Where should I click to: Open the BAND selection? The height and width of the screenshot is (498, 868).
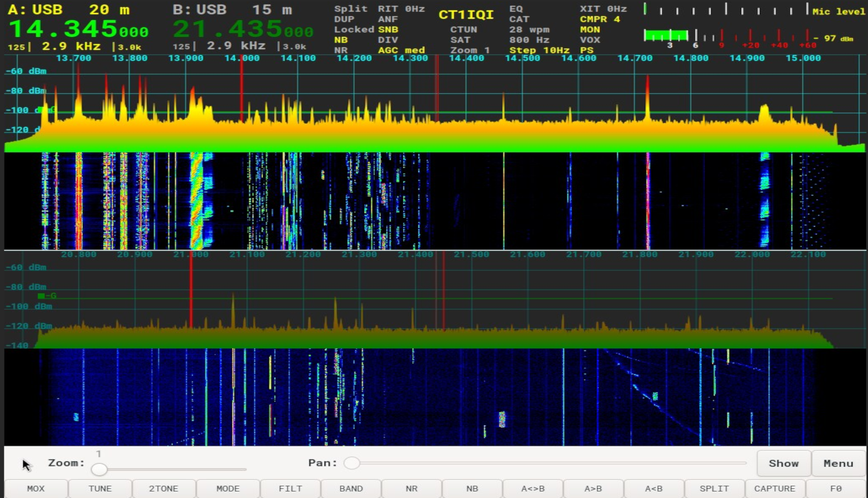[x=351, y=488]
